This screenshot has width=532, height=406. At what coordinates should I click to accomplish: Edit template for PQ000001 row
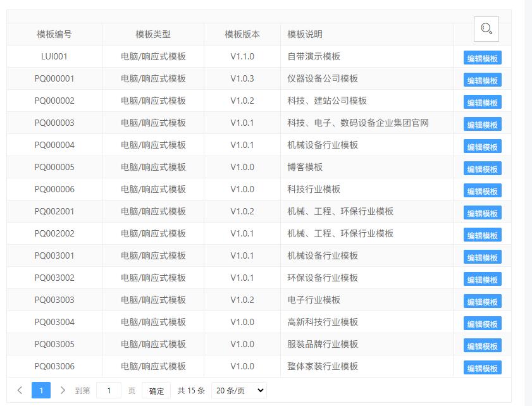(482, 80)
